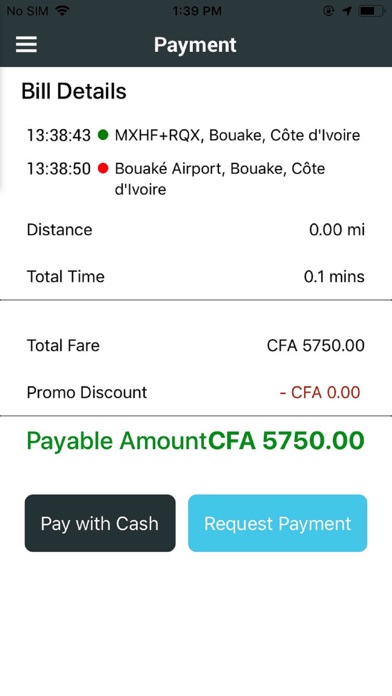Tap the Total Fare CFA 5750.00 amount
The height and width of the screenshot is (696, 392).
(316, 345)
